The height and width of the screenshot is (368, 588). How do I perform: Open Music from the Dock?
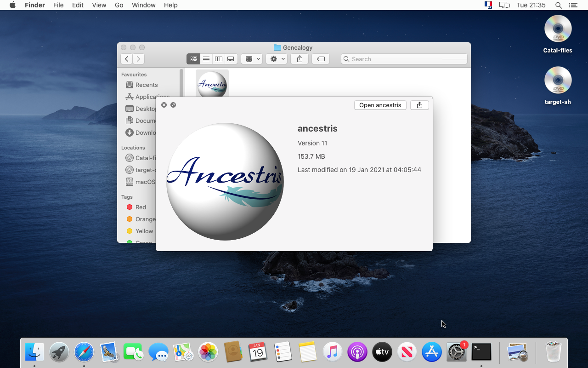[332, 352]
